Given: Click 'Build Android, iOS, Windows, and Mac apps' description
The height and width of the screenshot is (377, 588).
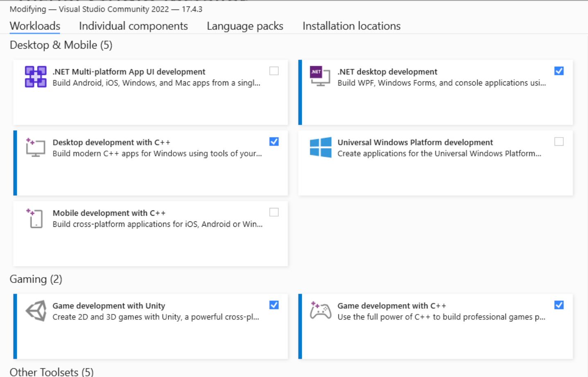Looking at the screenshot, I should pyautogui.click(x=156, y=83).
